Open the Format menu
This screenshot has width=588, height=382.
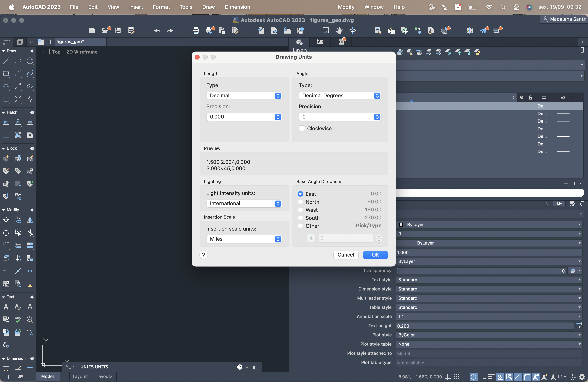(x=161, y=7)
